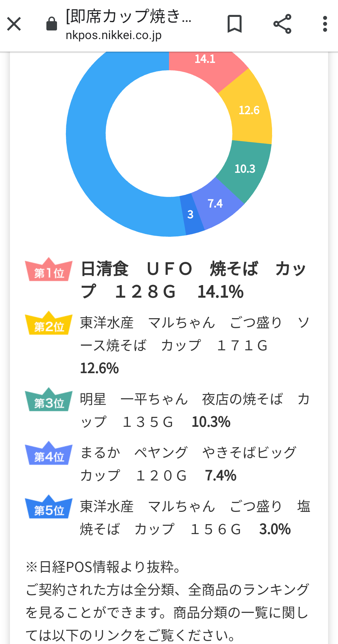Tap the page title in the header
338x644 pixels.
pos(129,16)
